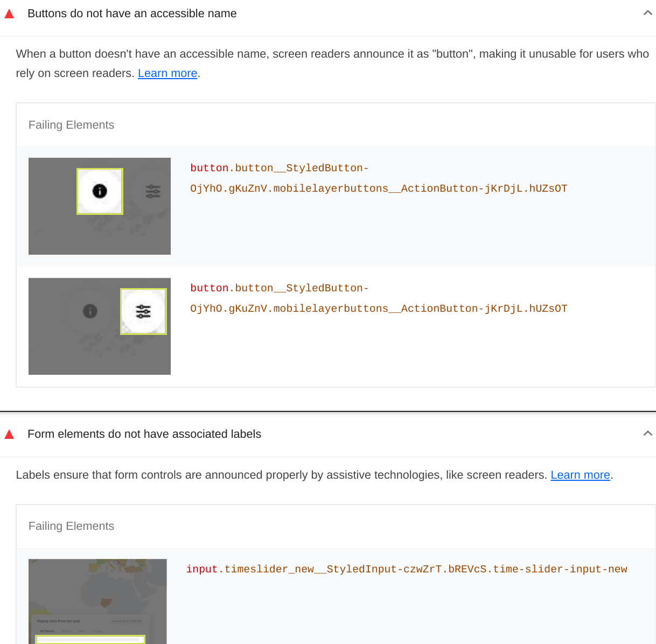
Task: Click the faded info icon in the second thumbnail
Action: pos(90,311)
